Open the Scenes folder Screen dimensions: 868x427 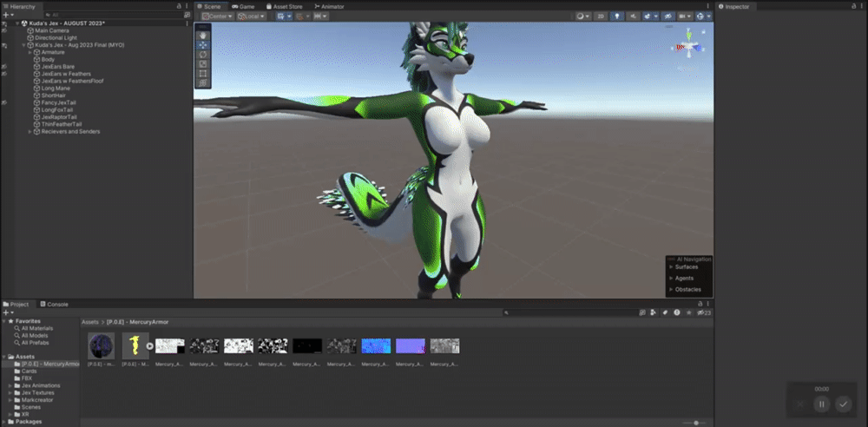click(31, 407)
